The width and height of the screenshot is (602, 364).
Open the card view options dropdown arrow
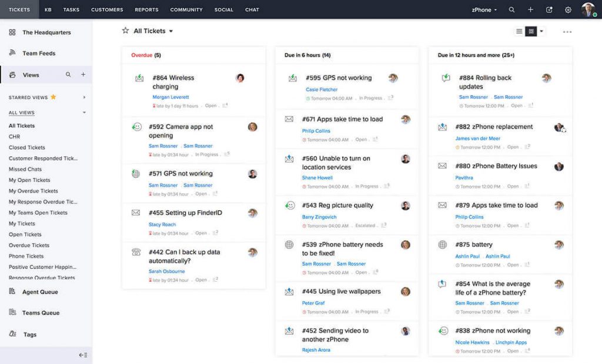click(542, 32)
